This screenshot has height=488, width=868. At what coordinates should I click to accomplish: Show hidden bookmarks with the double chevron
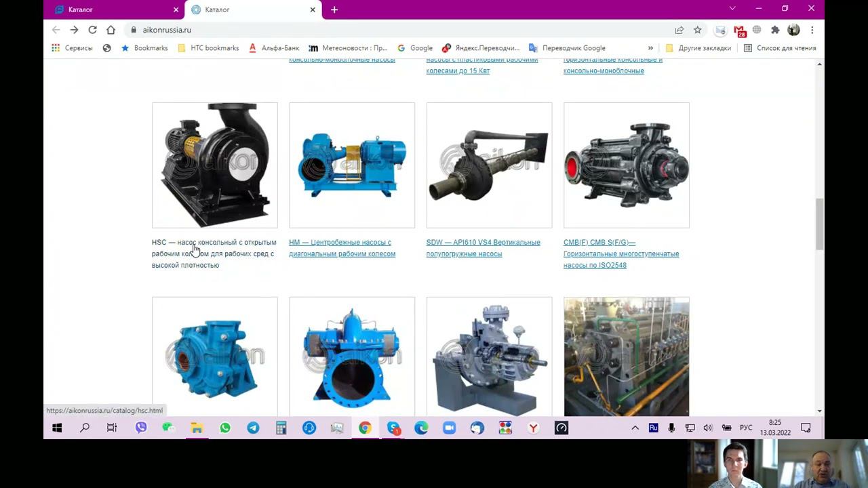(650, 48)
